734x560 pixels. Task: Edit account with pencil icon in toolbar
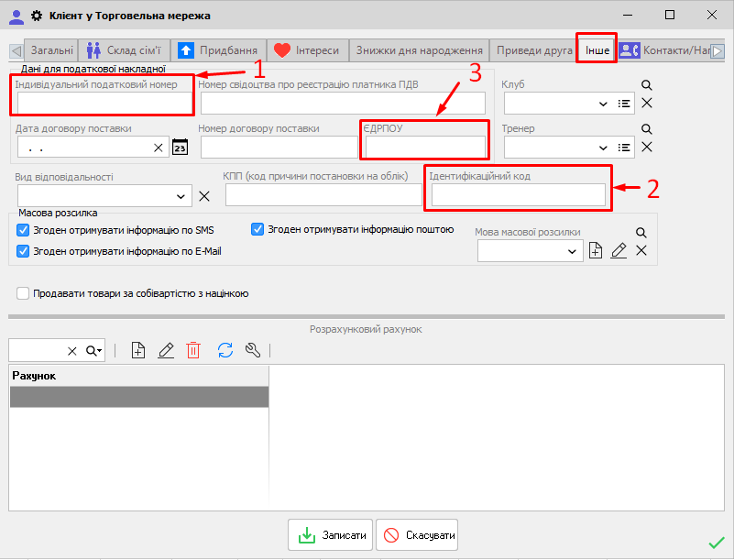point(166,350)
